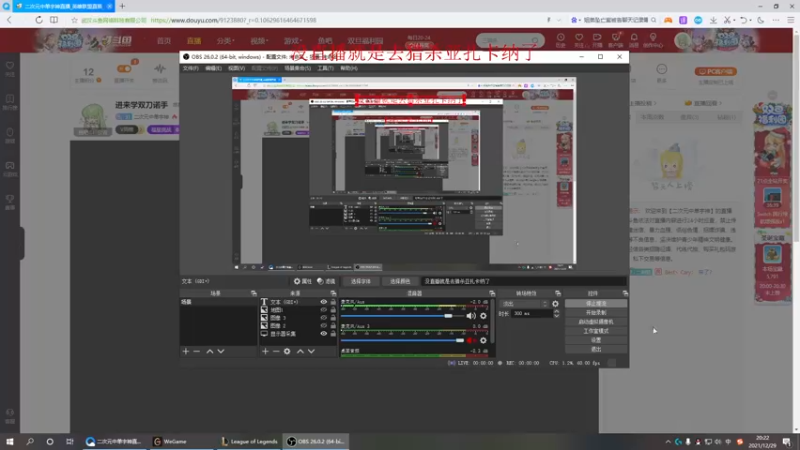Screen dimensions: 800x450
Task: Click Exit button in OBS controls
Action: tap(596, 349)
